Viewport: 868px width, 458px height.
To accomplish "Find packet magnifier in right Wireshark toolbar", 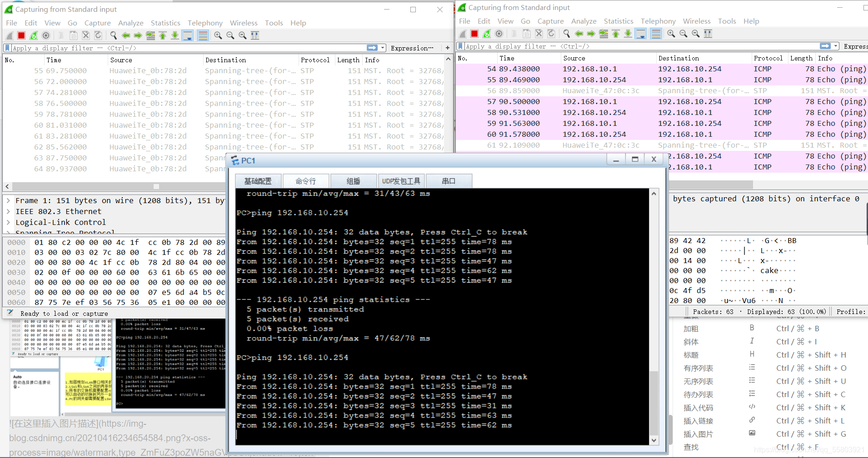I will click(567, 34).
